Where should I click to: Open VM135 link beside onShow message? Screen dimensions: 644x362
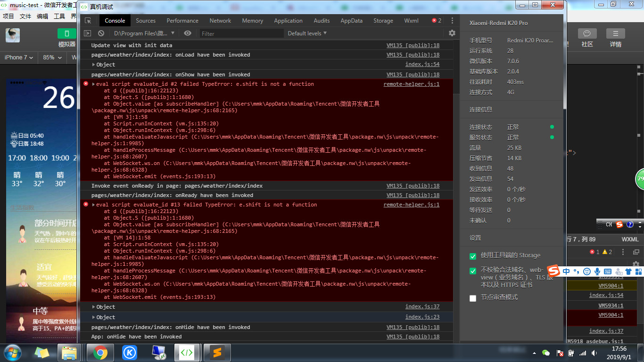coord(413,74)
